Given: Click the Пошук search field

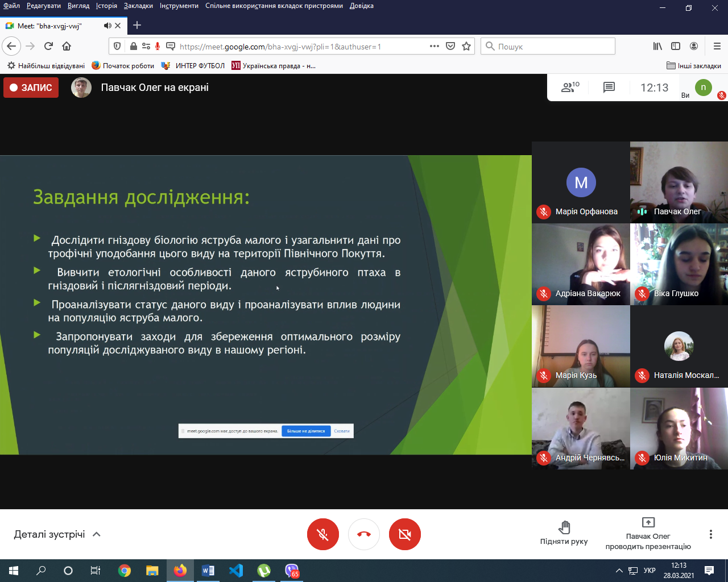Looking at the screenshot, I should [x=548, y=46].
